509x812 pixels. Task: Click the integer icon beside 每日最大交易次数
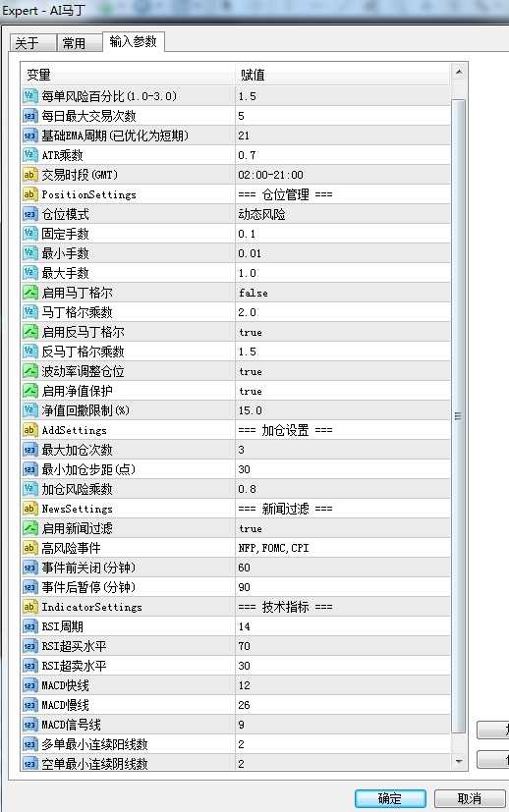pos(30,116)
